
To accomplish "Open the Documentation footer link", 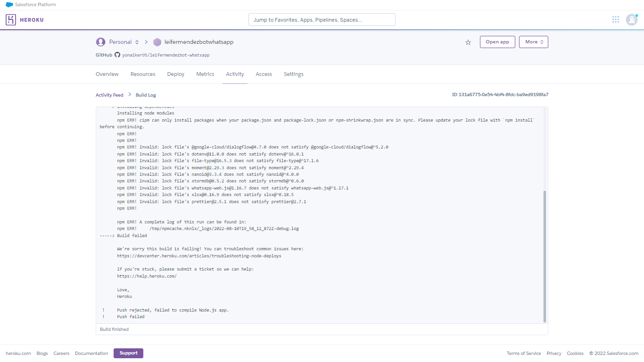I will [91, 354].
